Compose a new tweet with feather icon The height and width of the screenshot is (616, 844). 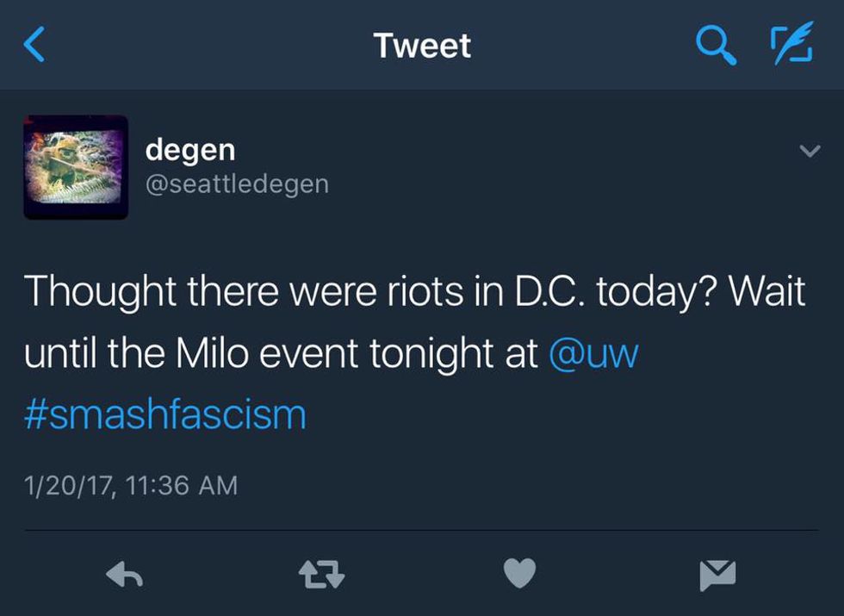coord(791,46)
